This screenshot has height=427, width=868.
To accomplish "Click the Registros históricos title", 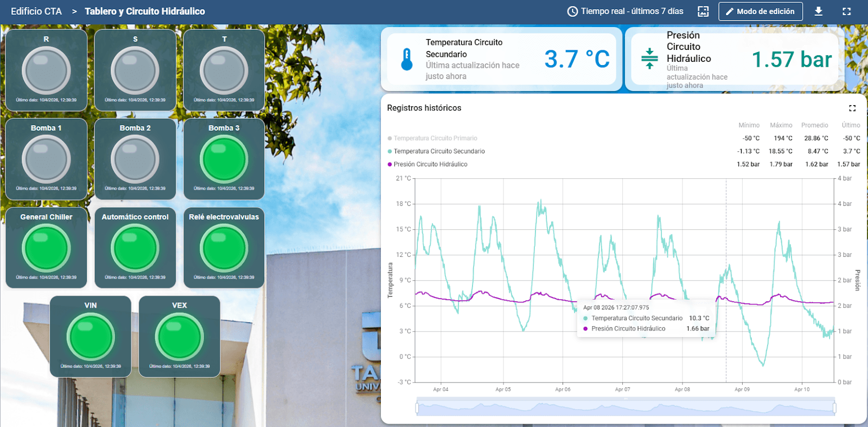I will (424, 108).
